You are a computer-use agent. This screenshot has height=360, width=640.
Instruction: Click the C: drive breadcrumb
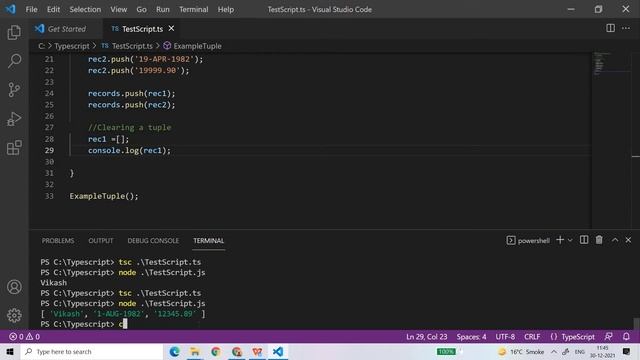coord(41,46)
